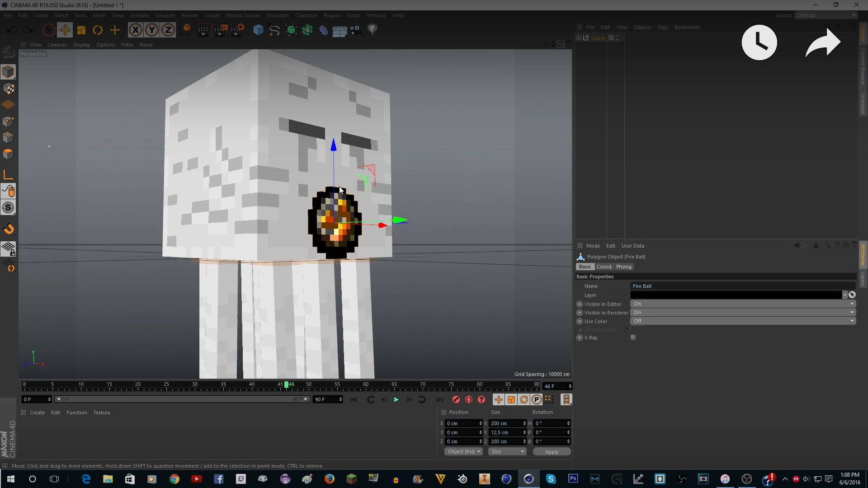
Task: Click Record Active Objects red button
Action: point(456,399)
